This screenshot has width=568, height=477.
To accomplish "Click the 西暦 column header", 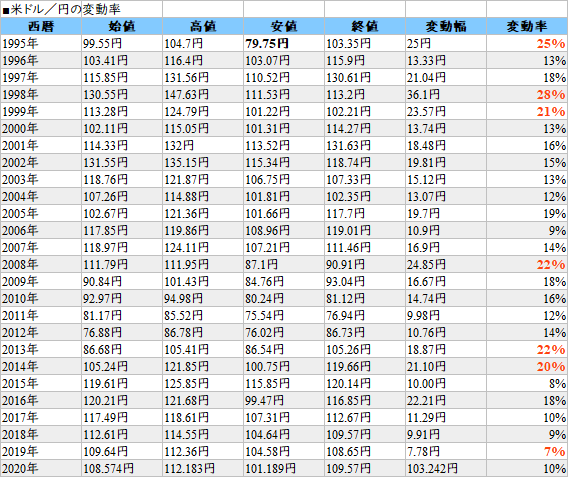I will (41, 26).
